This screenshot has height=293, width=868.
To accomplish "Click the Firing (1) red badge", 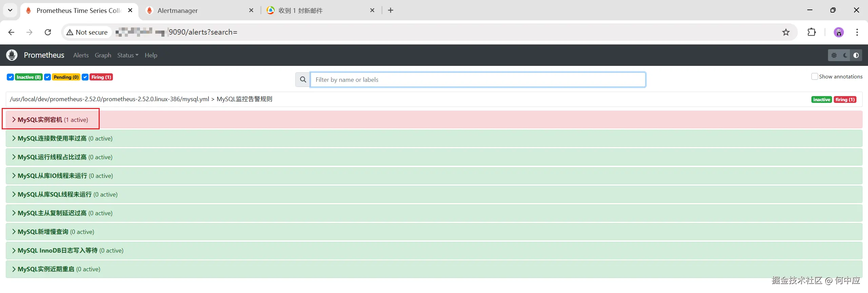I will (x=101, y=77).
